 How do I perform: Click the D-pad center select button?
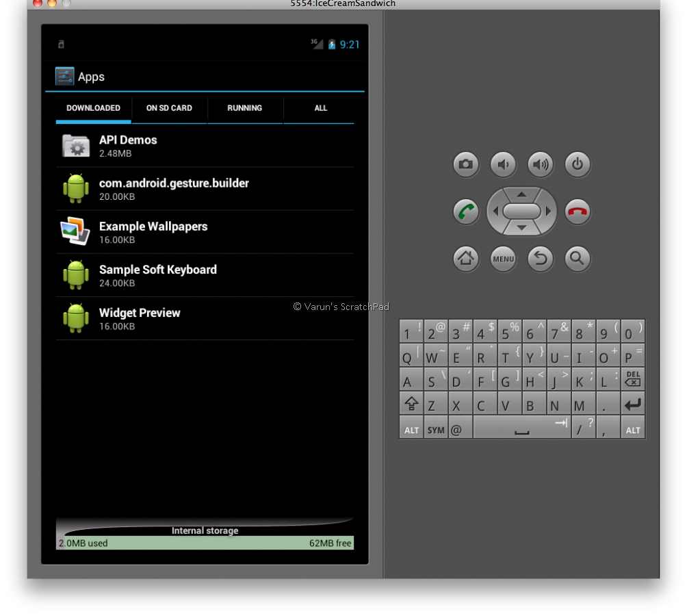coord(521,211)
